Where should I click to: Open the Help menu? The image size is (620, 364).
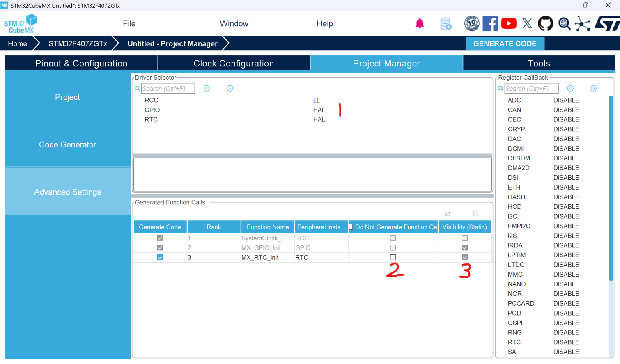click(x=325, y=23)
